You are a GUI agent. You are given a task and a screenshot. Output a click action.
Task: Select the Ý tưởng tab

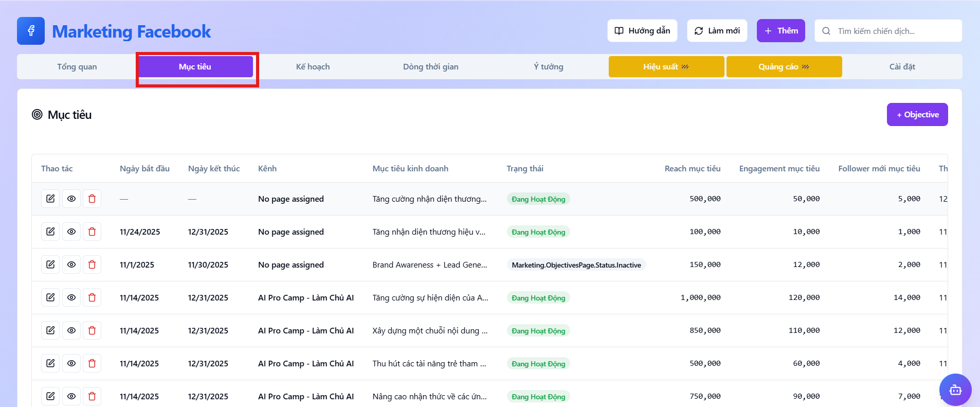point(549,67)
